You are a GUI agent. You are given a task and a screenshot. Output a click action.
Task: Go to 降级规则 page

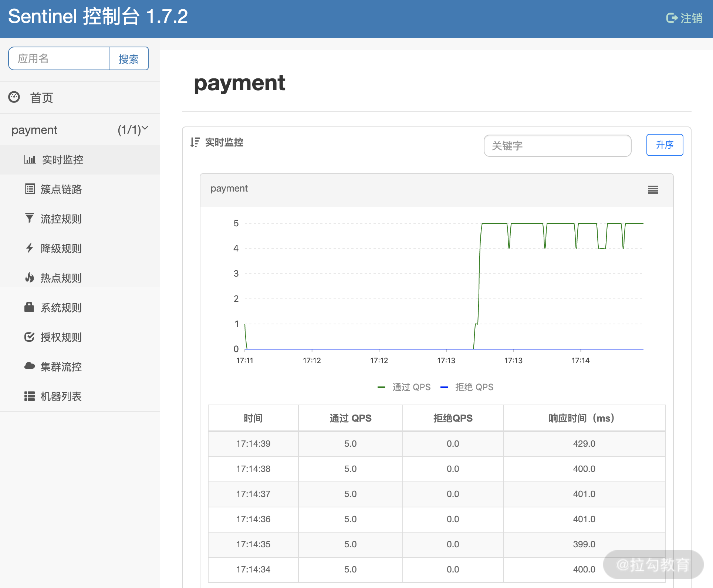pos(80,249)
